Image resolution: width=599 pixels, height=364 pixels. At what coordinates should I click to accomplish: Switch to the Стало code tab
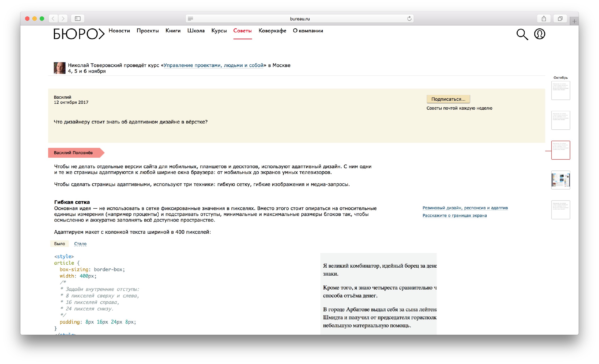80,244
